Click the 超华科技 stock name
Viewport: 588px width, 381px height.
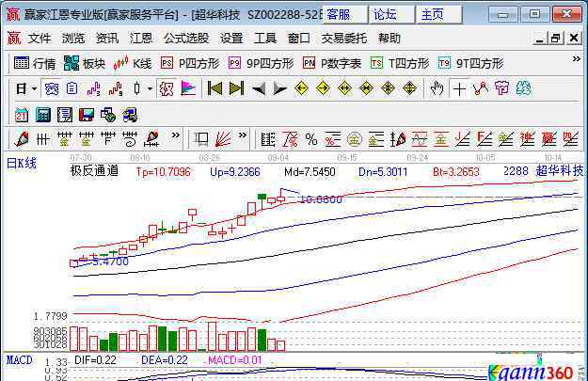tap(560, 171)
